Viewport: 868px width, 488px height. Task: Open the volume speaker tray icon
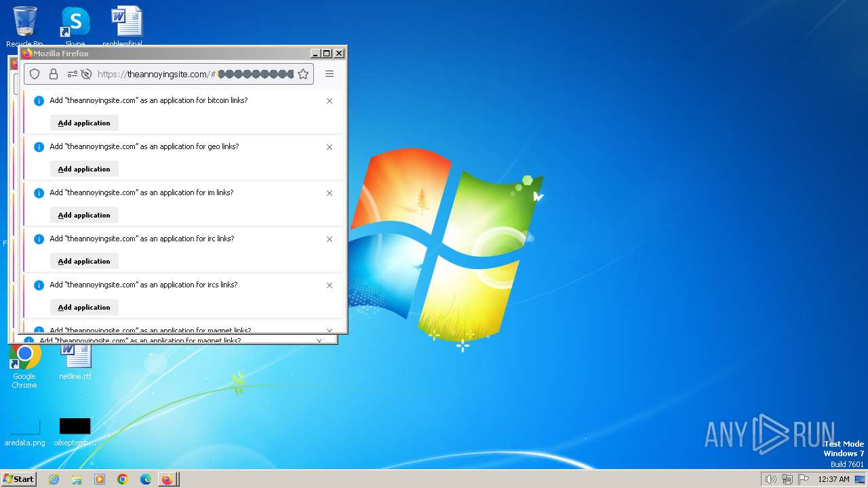[x=770, y=479]
